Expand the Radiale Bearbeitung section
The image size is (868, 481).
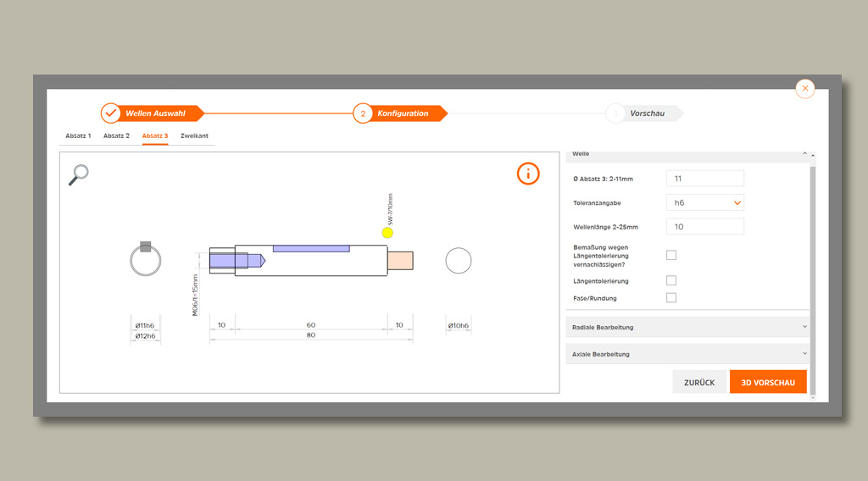tap(687, 327)
